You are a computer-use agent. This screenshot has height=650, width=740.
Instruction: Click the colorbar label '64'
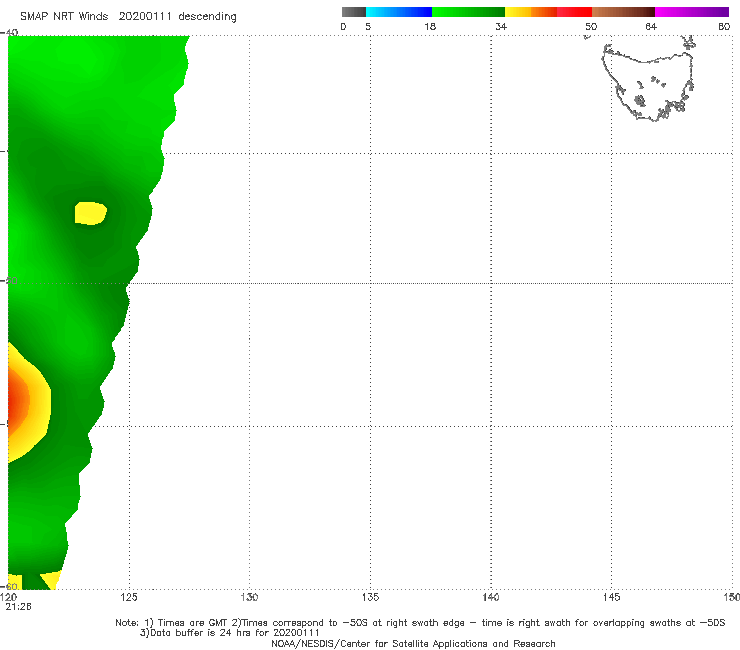coord(651,27)
